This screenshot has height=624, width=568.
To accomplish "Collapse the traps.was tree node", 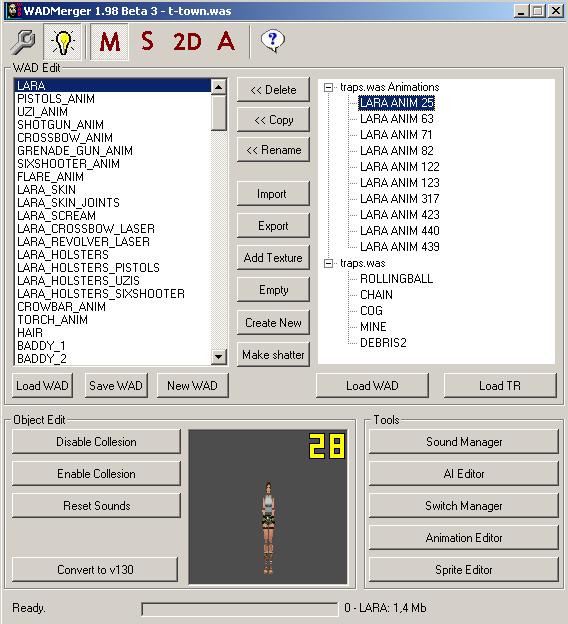I will pyautogui.click(x=328, y=263).
